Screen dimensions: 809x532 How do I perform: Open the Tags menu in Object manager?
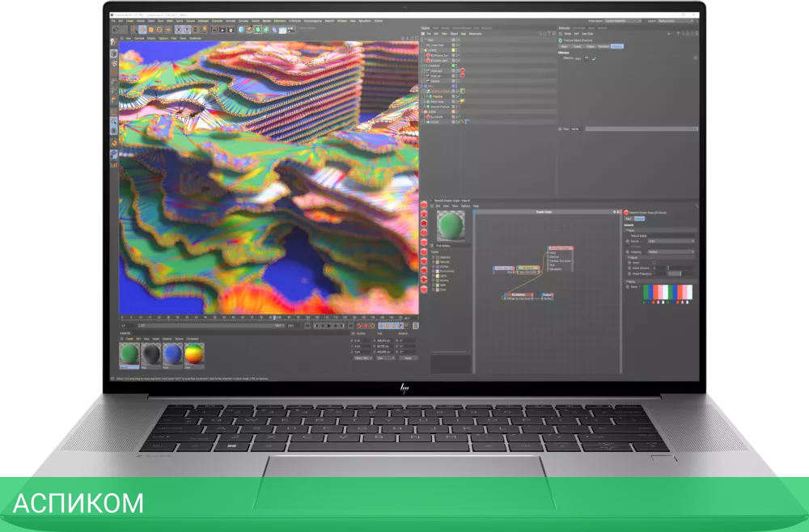click(464, 33)
